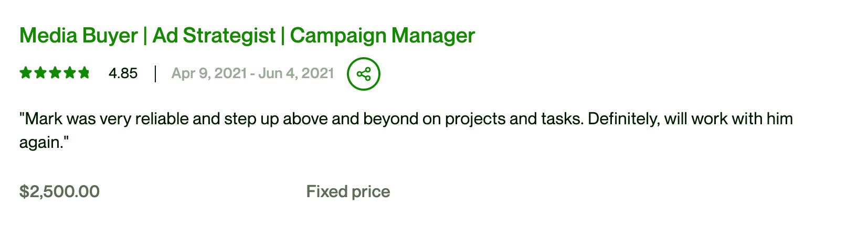
Task: Click the Fixed price label
Action: tap(348, 191)
